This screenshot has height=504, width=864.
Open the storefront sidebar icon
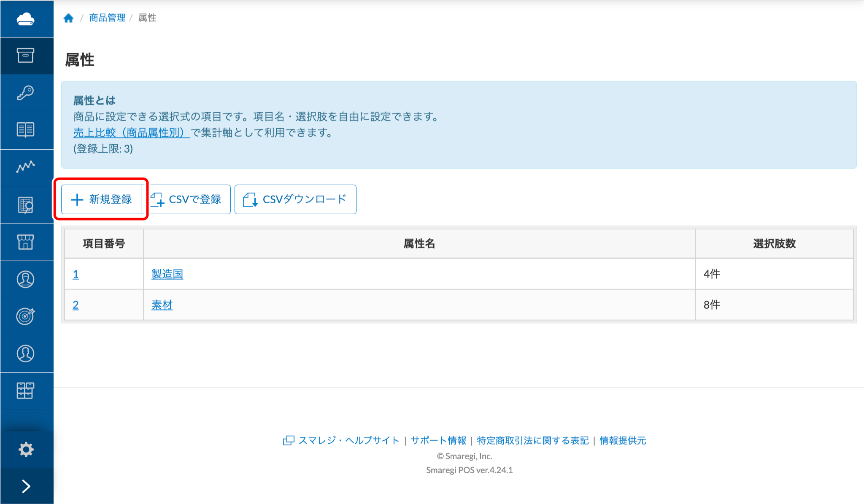point(25,242)
